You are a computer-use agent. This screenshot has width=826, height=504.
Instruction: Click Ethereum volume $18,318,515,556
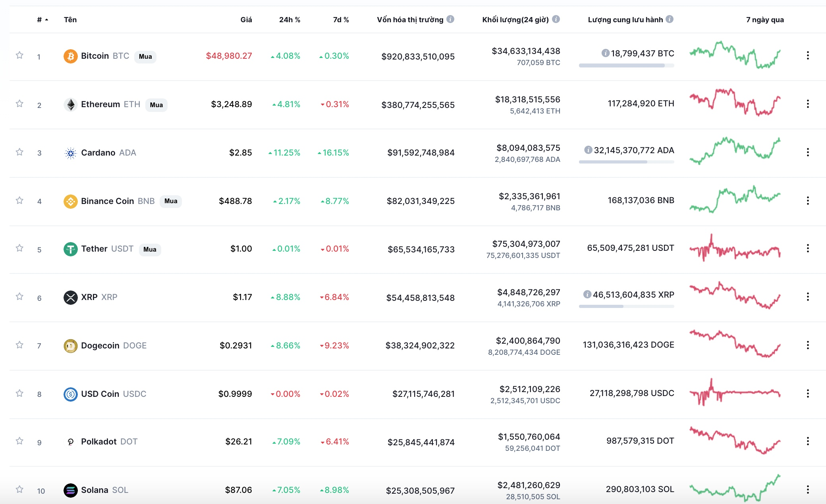click(x=527, y=99)
